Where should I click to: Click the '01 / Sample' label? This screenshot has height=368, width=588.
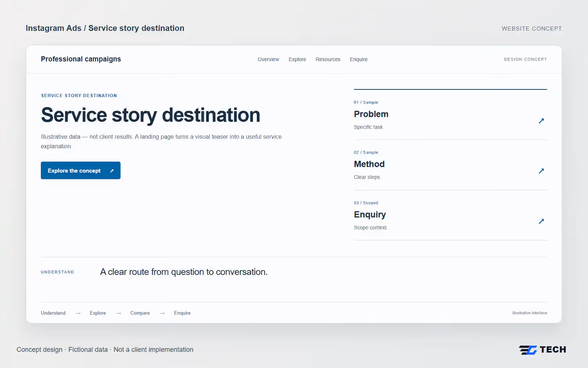(366, 102)
